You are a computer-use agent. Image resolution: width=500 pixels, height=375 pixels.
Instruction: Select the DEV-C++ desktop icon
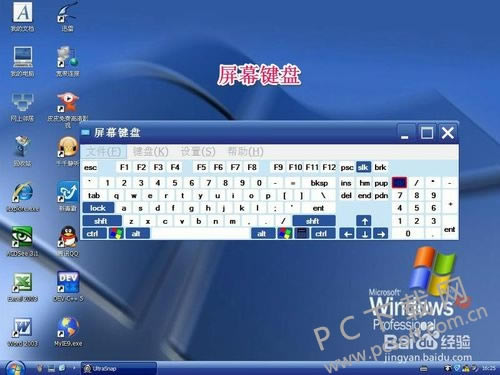68,287
